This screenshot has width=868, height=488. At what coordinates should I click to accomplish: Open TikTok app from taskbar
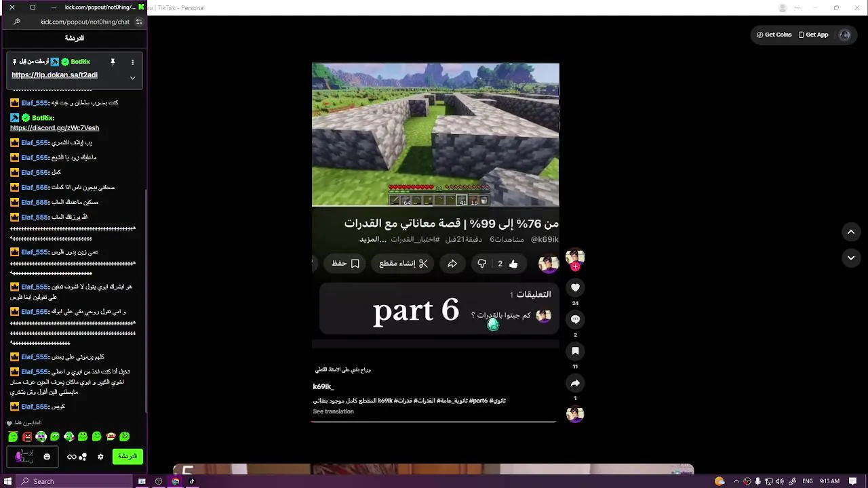click(192, 481)
